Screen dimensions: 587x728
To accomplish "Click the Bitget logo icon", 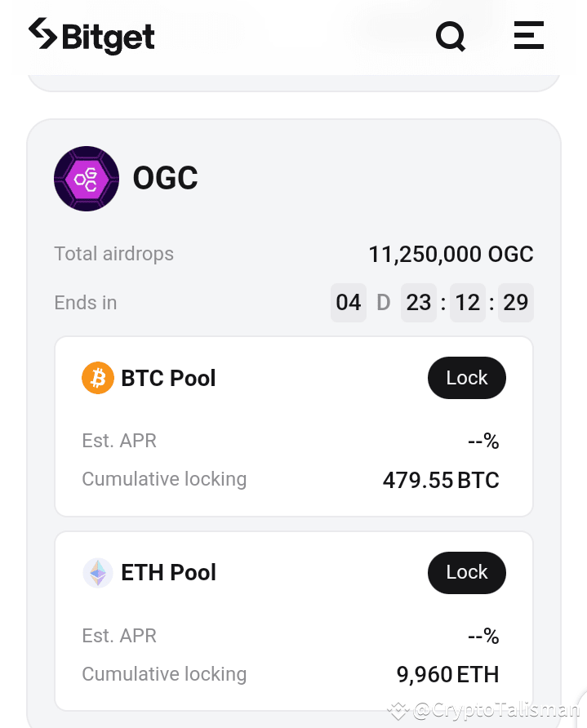I will [42, 36].
